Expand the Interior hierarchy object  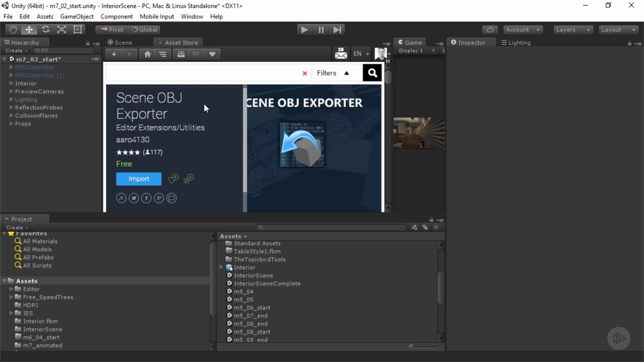click(x=11, y=83)
